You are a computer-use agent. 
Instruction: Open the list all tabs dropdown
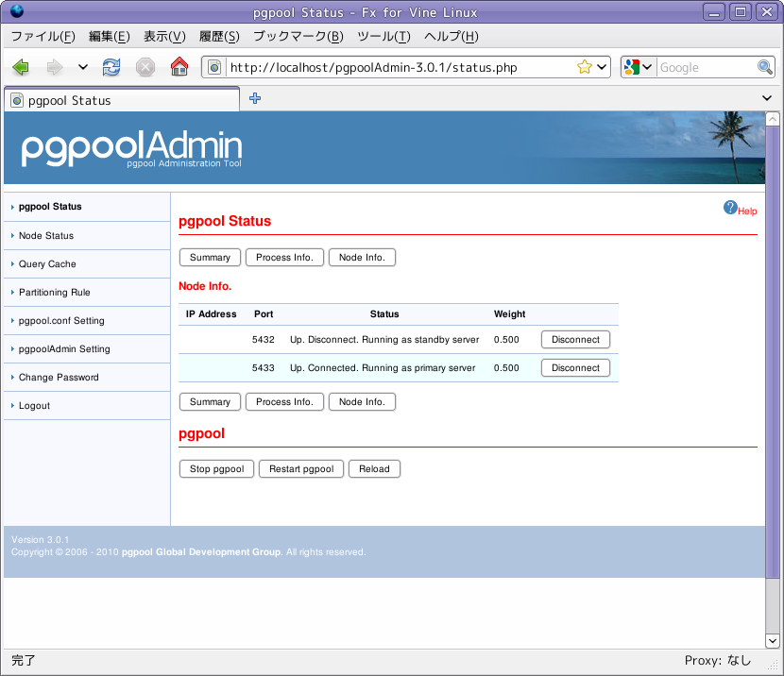pos(767,98)
